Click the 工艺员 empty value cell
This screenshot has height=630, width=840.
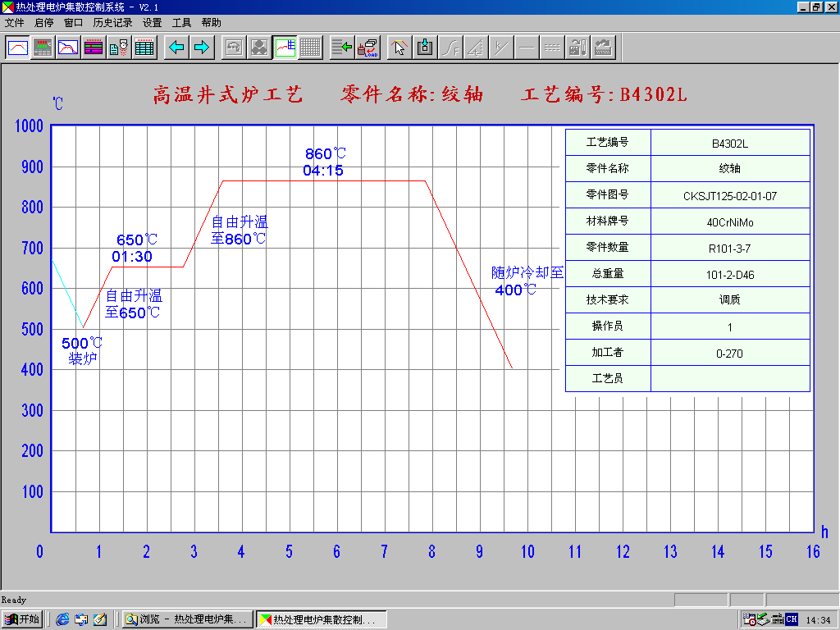[x=729, y=378]
